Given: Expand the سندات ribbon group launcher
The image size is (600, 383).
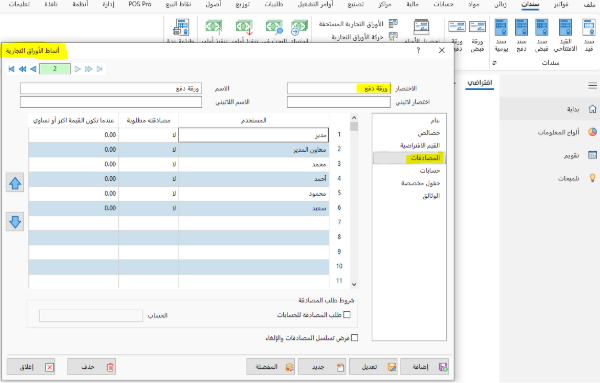Looking at the screenshot, I should pos(494,63).
